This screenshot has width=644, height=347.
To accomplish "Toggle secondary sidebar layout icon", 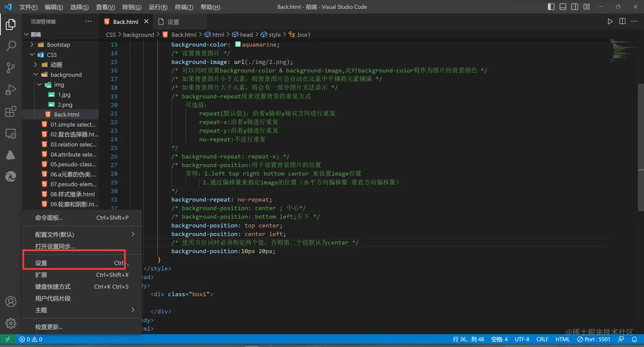I will (x=575, y=7).
